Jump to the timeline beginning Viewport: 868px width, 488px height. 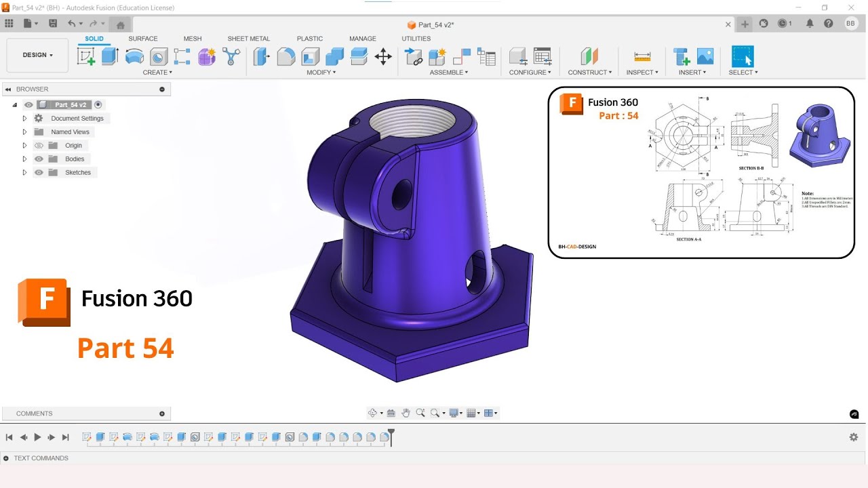tap(9, 437)
